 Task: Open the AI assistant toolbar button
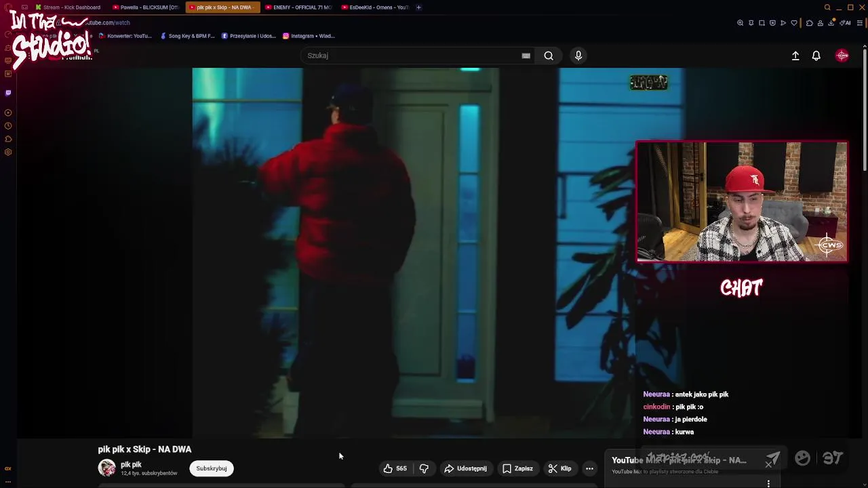pyautogui.click(x=845, y=23)
